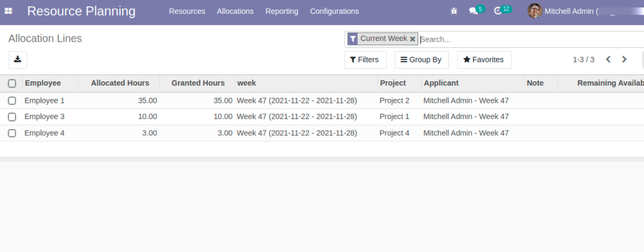The width and height of the screenshot is (644, 252).
Task: Click the Search input field
Action: (x=531, y=40)
